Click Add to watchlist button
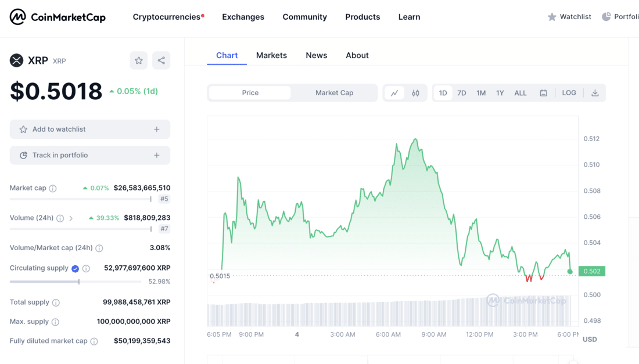The width and height of the screenshot is (639, 364). pyautogui.click(x=90, y=129)
